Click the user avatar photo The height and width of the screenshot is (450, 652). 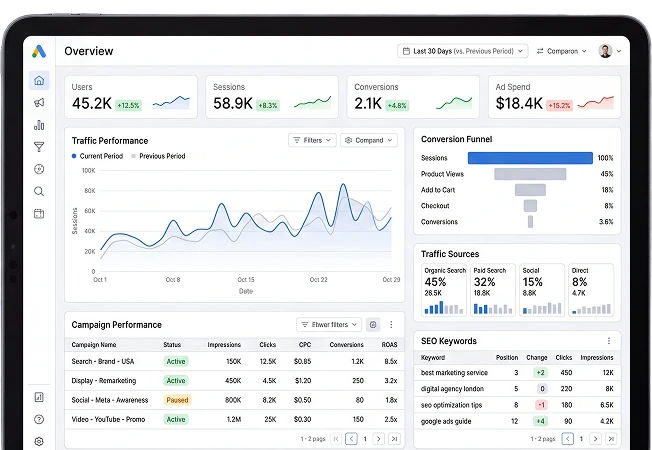(605, 51)
